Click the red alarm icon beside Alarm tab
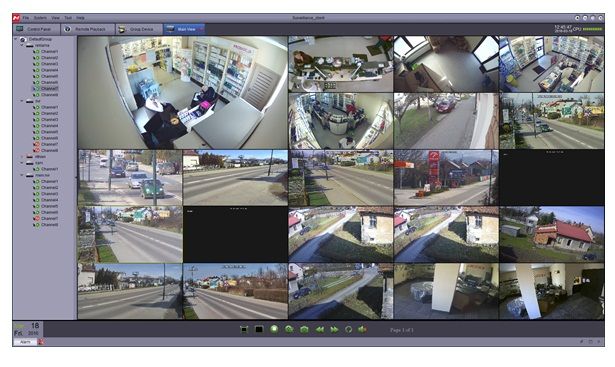The height and width of the screenshot is (367, 615). click(x=41, y=342)
